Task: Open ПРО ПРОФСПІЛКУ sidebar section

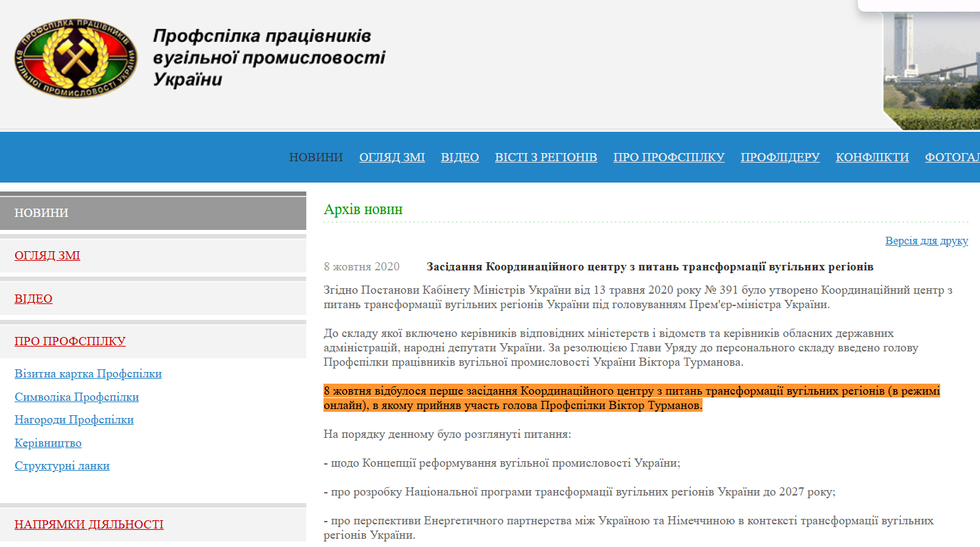Action: click(x=70, y=341)
